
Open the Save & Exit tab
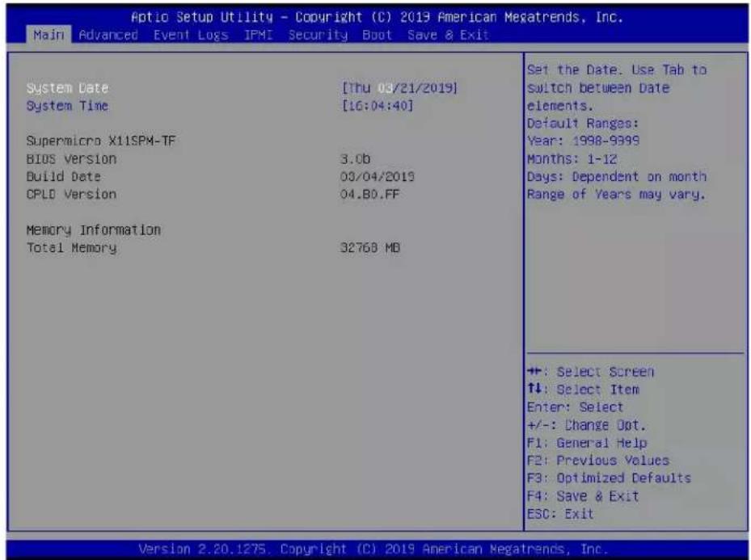pyautogui.click(x=448, y=35)
